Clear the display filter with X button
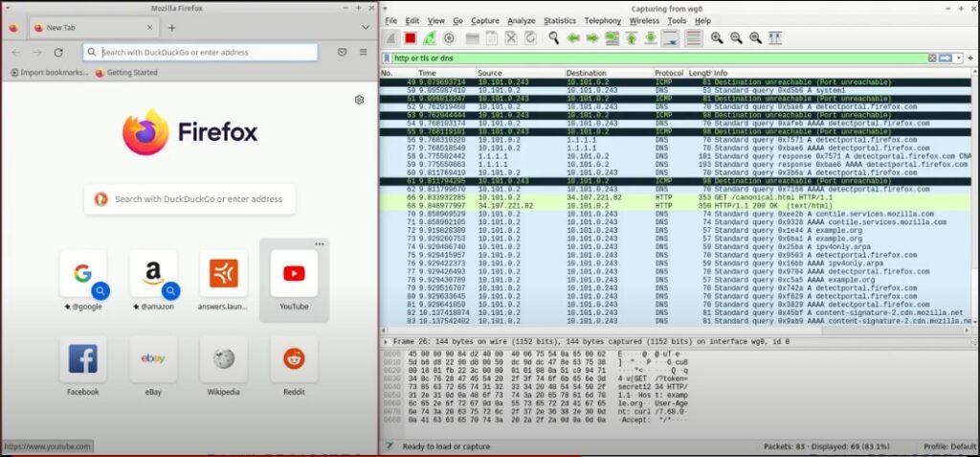Image resolution: width=980 pixels, height=457 pixels. [932, 58]
